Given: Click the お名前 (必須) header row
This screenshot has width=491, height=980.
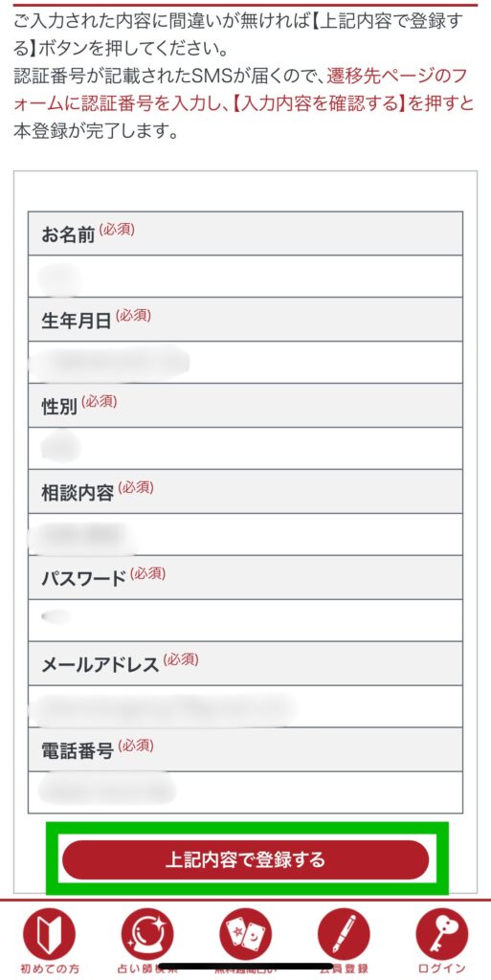Looking at the screenshot, I should [245, 234].
